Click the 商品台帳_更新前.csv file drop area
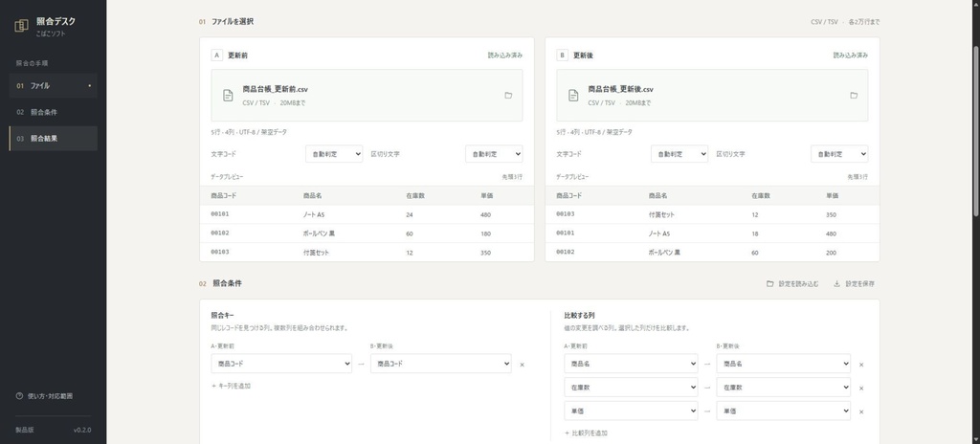 point(367,95)
